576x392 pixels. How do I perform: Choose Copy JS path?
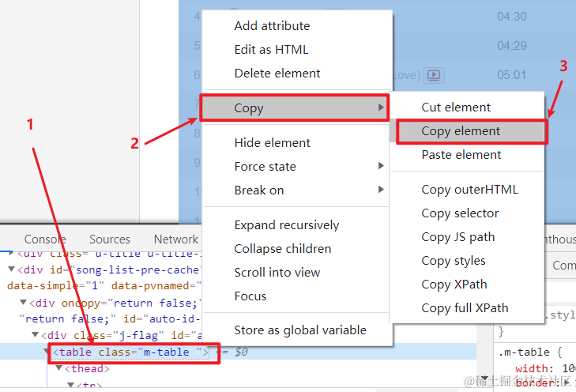point(458,237)
